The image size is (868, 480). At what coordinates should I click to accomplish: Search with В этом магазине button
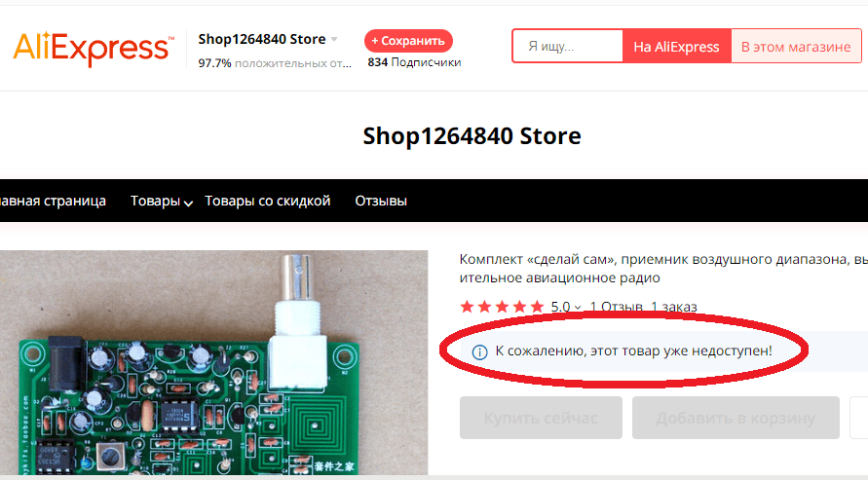796,47
